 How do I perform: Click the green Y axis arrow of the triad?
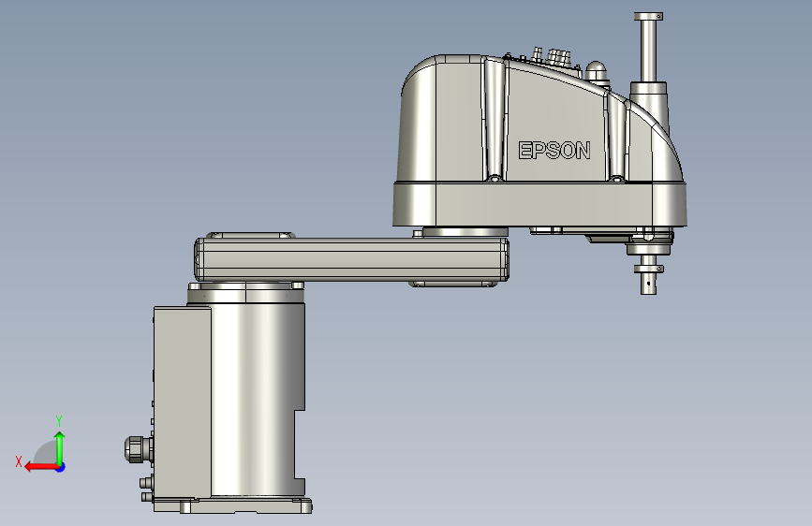pyautogui.click(x=60, y=448)
